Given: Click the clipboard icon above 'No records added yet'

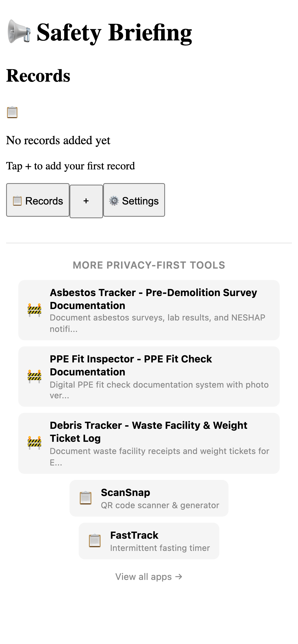Looking at the screenshot, I should pyautogui.click(x=12, y=112).
